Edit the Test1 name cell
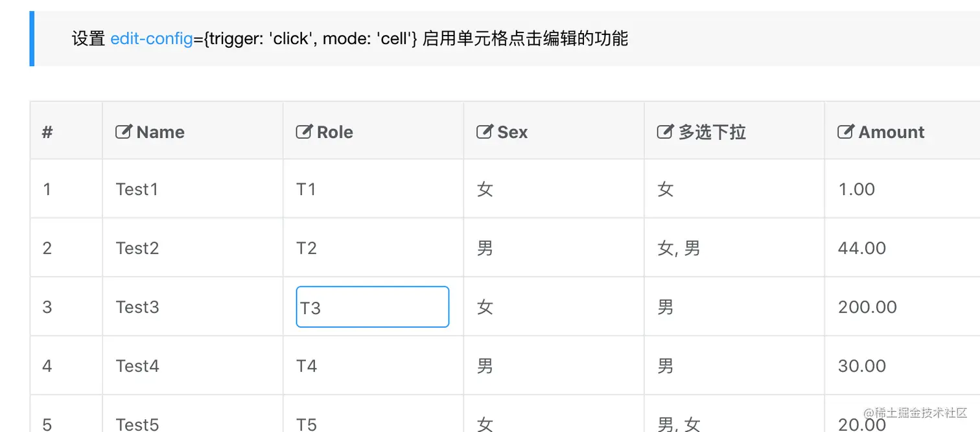This screenshot has width=980, height=432. click(x=137, y=189)
